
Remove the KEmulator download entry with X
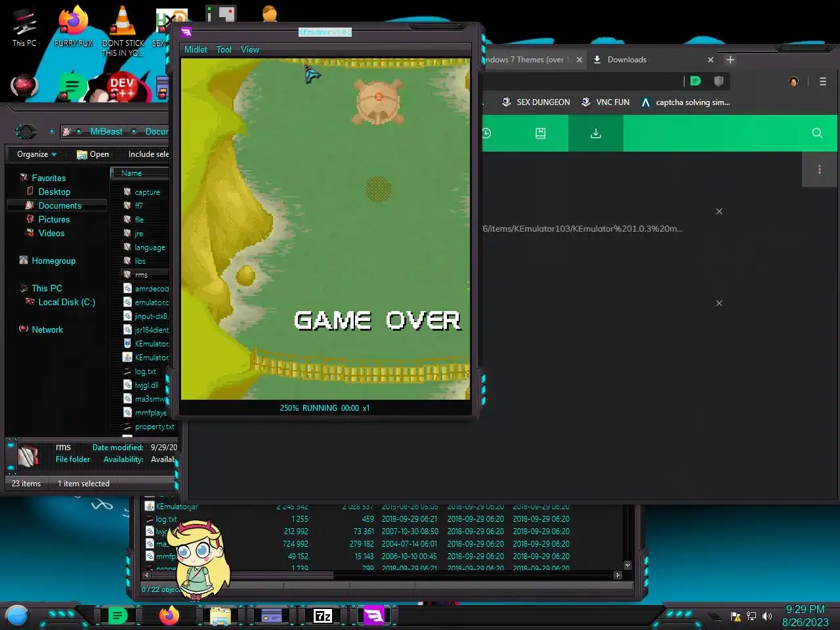[x=719, y=211]
